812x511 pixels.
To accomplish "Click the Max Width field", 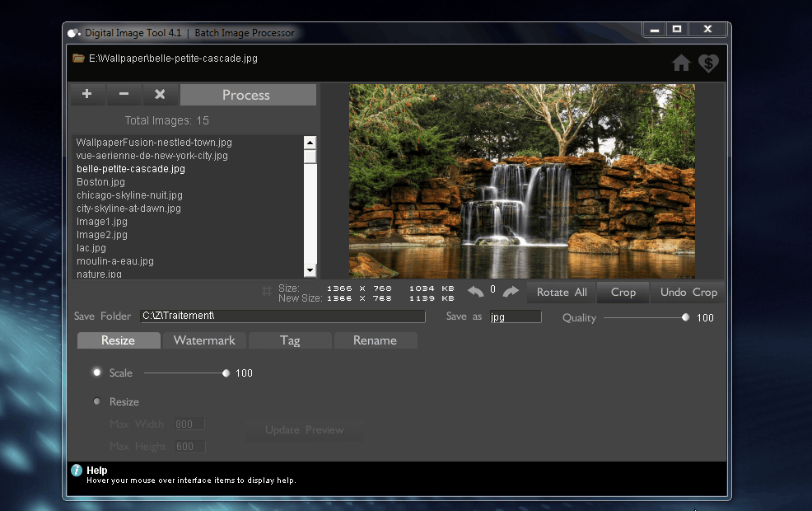I will [189, 424].
